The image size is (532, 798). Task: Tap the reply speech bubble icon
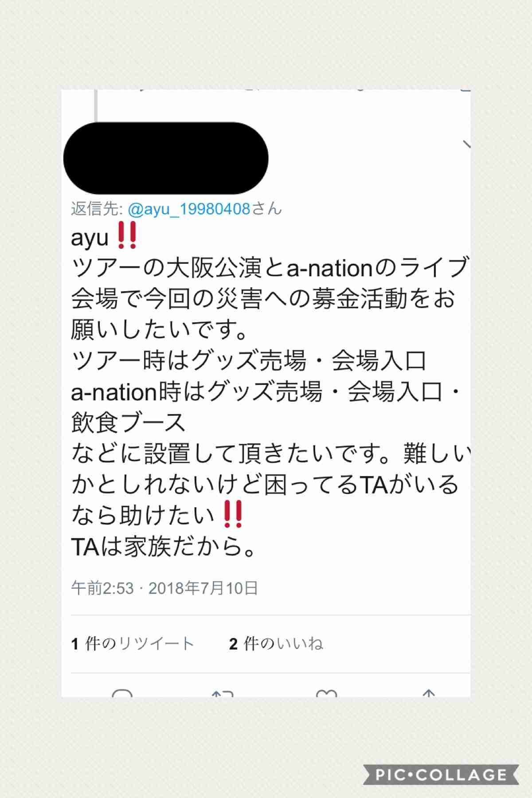[122, 693]
